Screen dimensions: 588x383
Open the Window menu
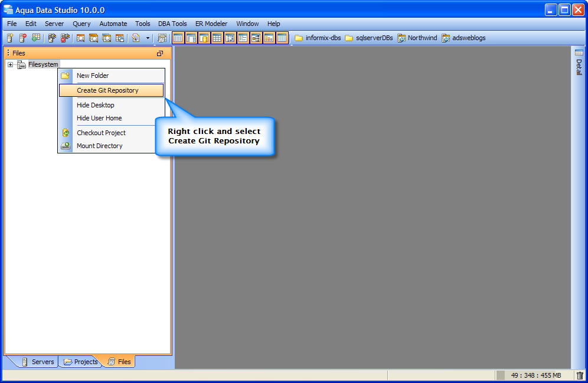[x=247, y=24]
